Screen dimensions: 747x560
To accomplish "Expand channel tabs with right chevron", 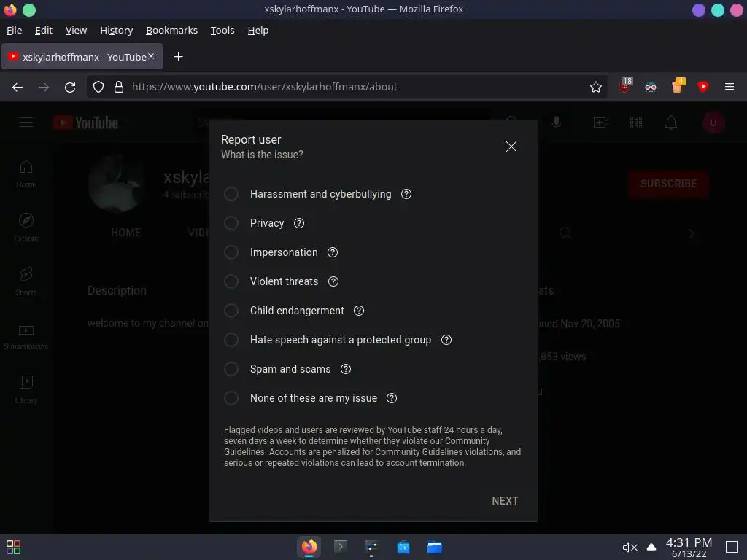I will pyautogui.click(x=692, y=233).
